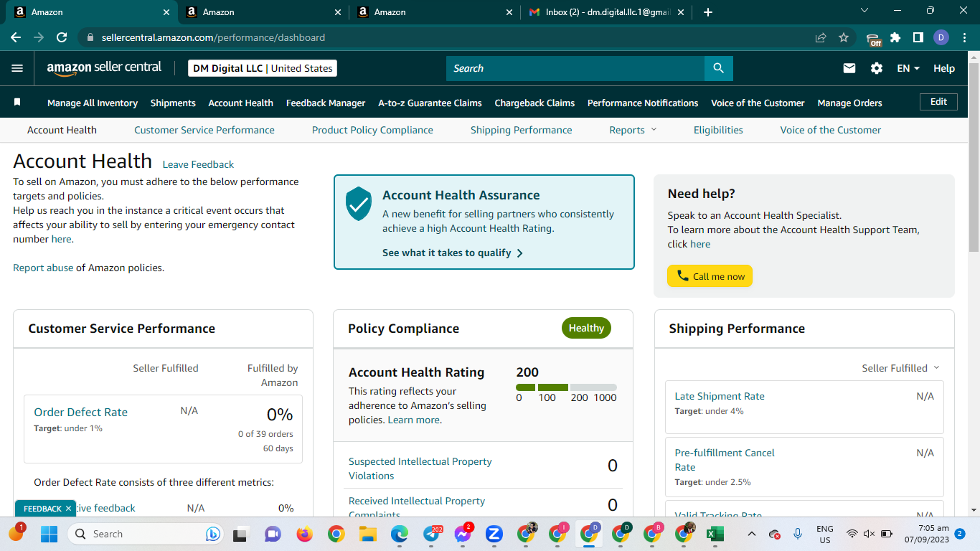Open the Chrome extensions puzzle icon
Viewport: 980px width, 551px height.
(895, 37)
